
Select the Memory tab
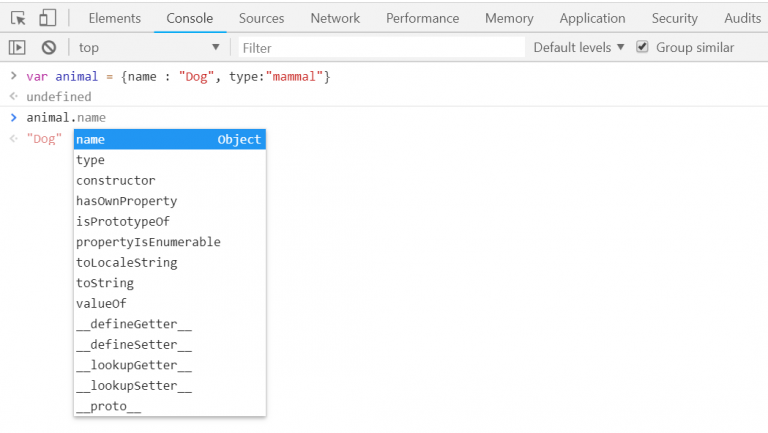coord(509,18)
